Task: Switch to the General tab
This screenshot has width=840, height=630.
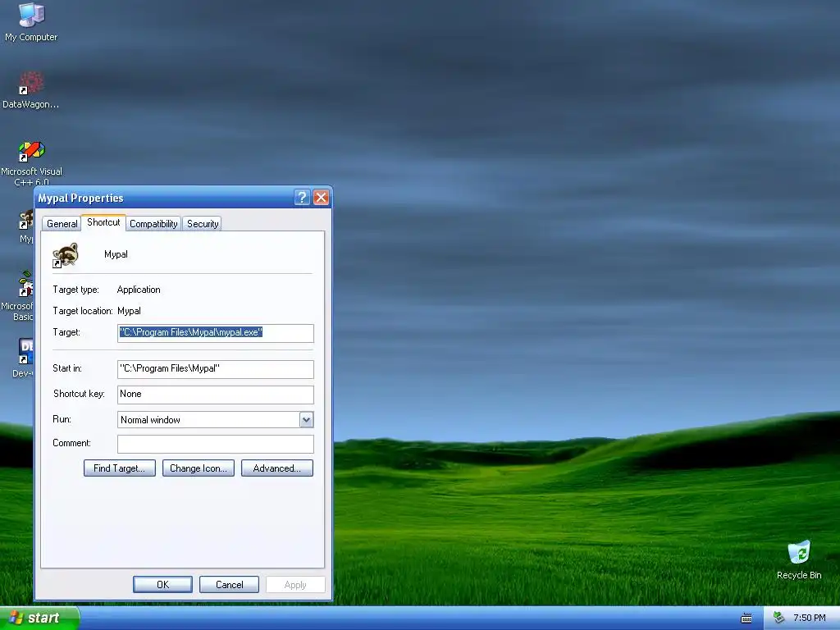Action: click(x=62, y=224)
